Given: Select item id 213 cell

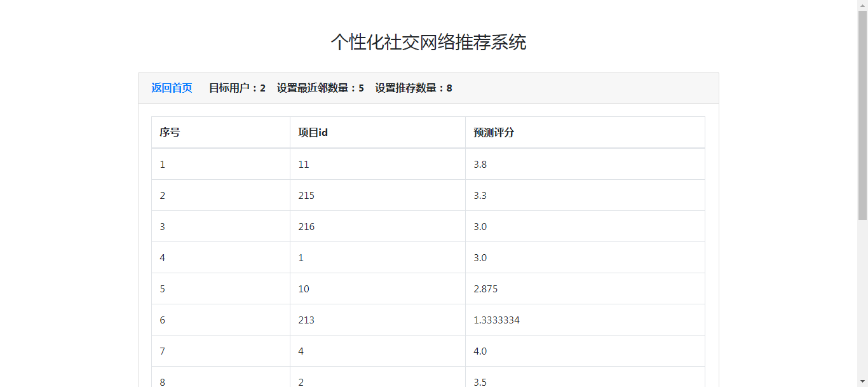Looking at the screenshot, I should (x=377, y=320).
